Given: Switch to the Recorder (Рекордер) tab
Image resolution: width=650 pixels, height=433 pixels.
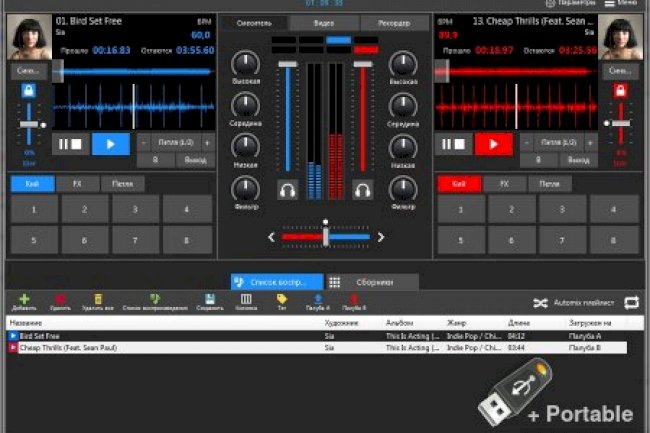Looking at the screenshot, I should click(394, 23).
